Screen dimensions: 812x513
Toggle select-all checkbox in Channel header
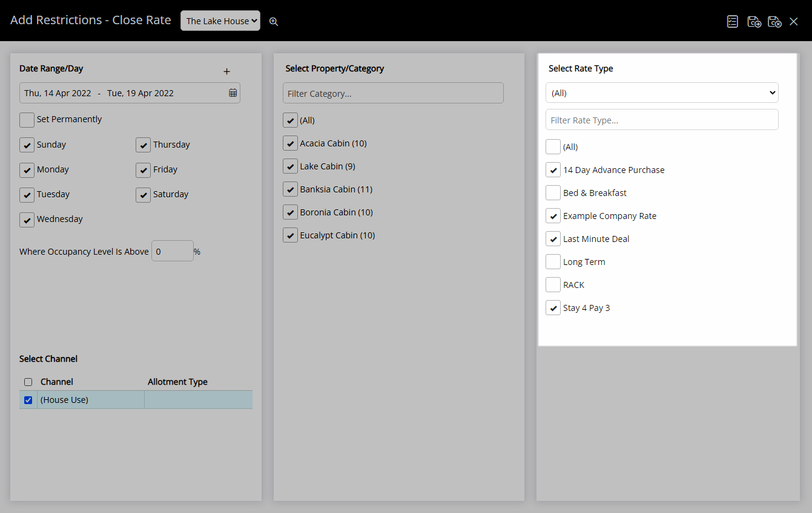coord(28,382)
